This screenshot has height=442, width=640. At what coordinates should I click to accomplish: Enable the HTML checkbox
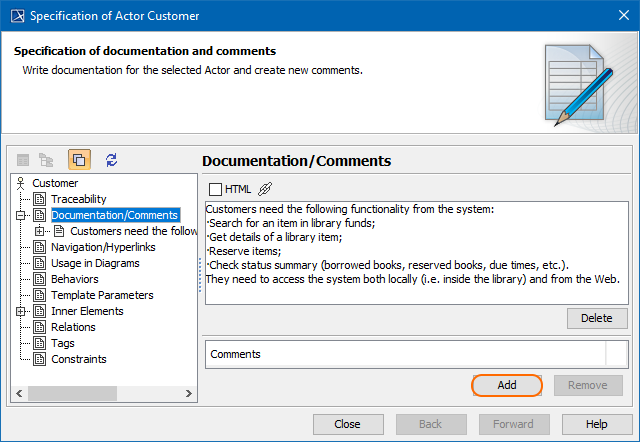[x=215, y=189]
